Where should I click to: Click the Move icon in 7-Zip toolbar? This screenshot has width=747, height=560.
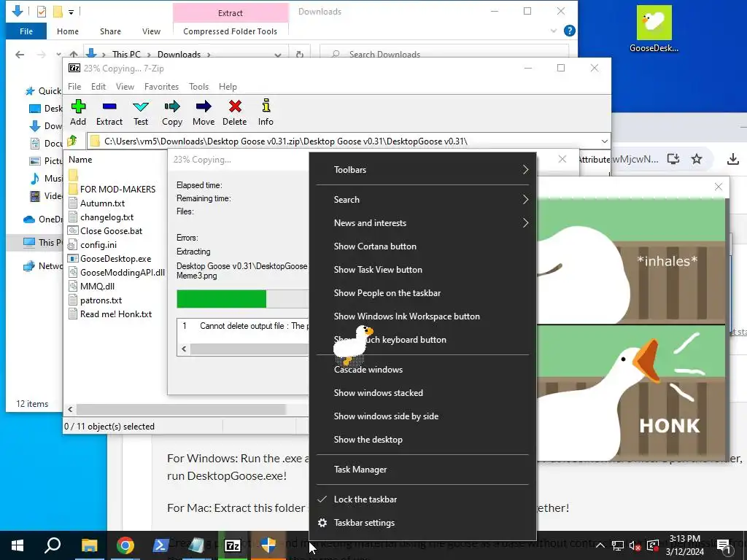pyautogui.click(x=204, y=106)
